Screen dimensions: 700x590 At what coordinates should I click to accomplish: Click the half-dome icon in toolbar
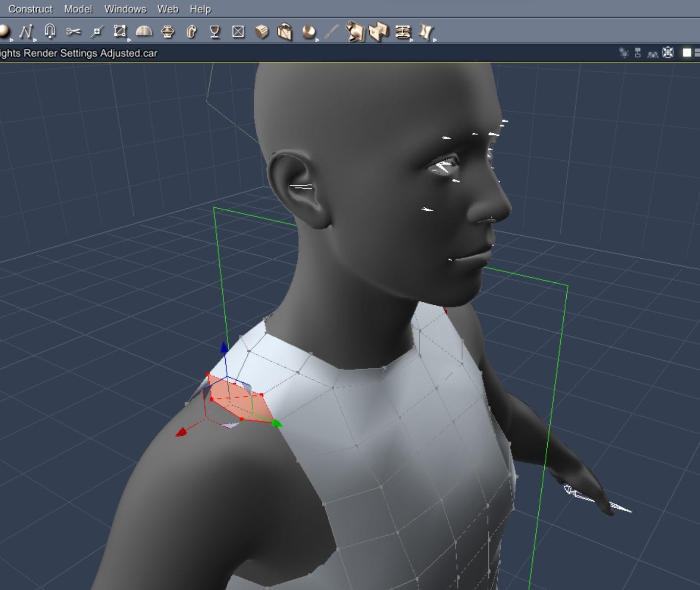pos(144,32)
